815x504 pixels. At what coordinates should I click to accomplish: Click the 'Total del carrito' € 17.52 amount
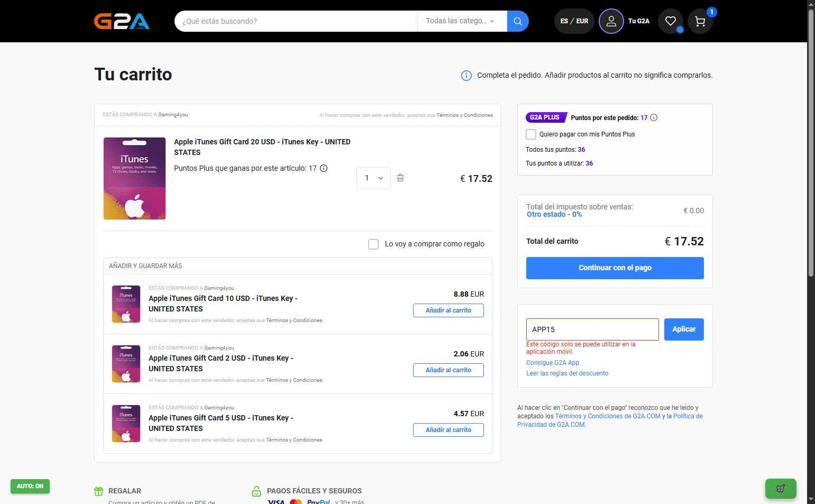coord(684,242)
